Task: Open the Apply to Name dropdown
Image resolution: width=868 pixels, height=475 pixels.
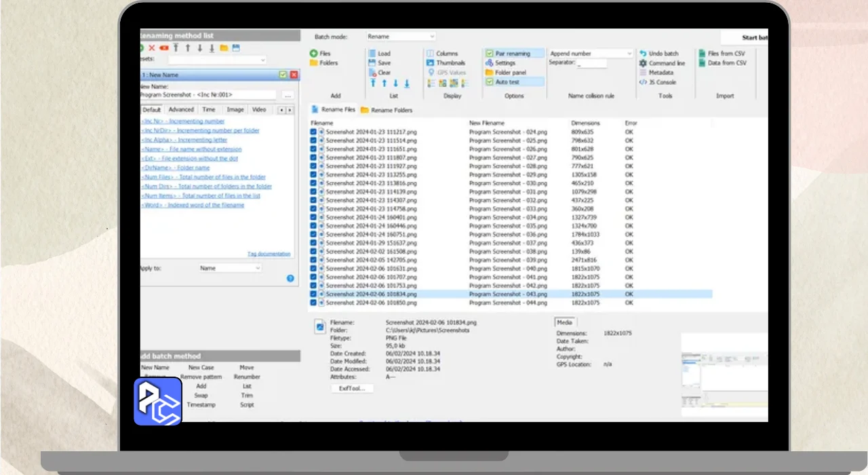Action: coord(229,268)
